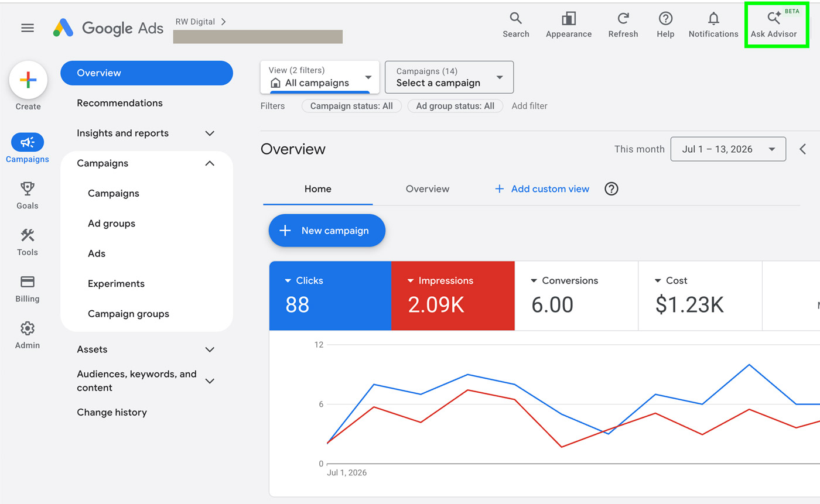
Task: Open the Jul 1 – 13, 2026 date range picker
Action: [728, 149]
